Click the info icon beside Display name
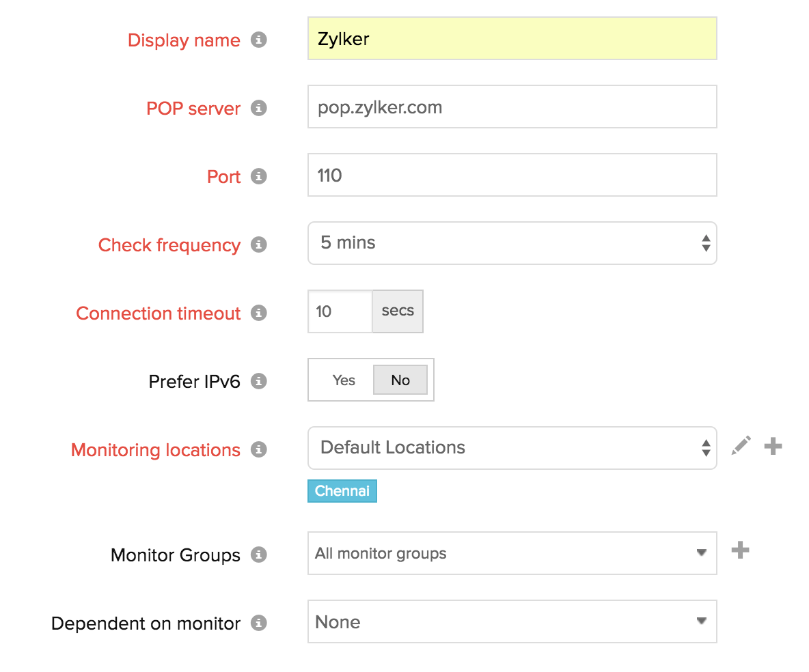The image size is (809, 672). [x=258, y=40]
